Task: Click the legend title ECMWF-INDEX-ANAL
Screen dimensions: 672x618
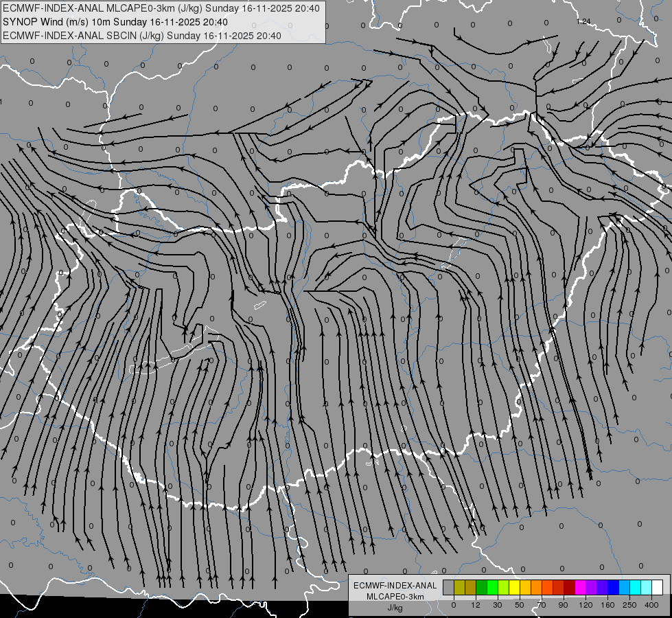Action: tap(395, 586)
